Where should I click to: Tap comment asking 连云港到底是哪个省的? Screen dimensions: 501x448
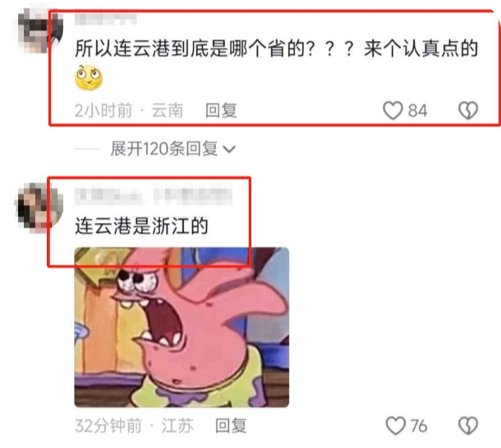(x=277, y=48)
